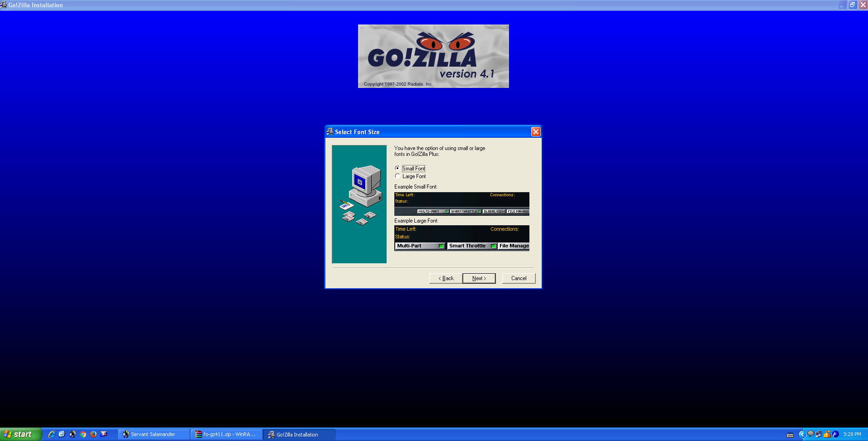The width and height of the screenshot is (868, 441).
Task: Switch to Servant Salamander taskbar window
Action: click(154, 434)
